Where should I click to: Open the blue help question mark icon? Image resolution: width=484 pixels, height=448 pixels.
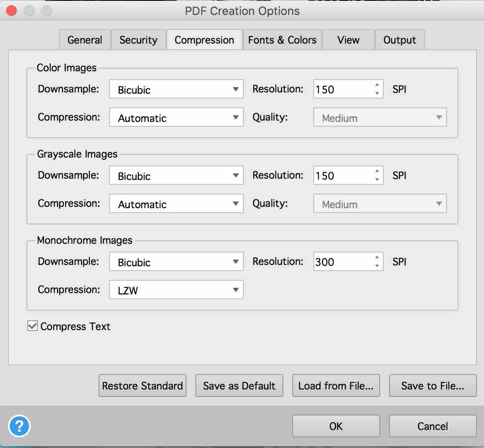19,426
